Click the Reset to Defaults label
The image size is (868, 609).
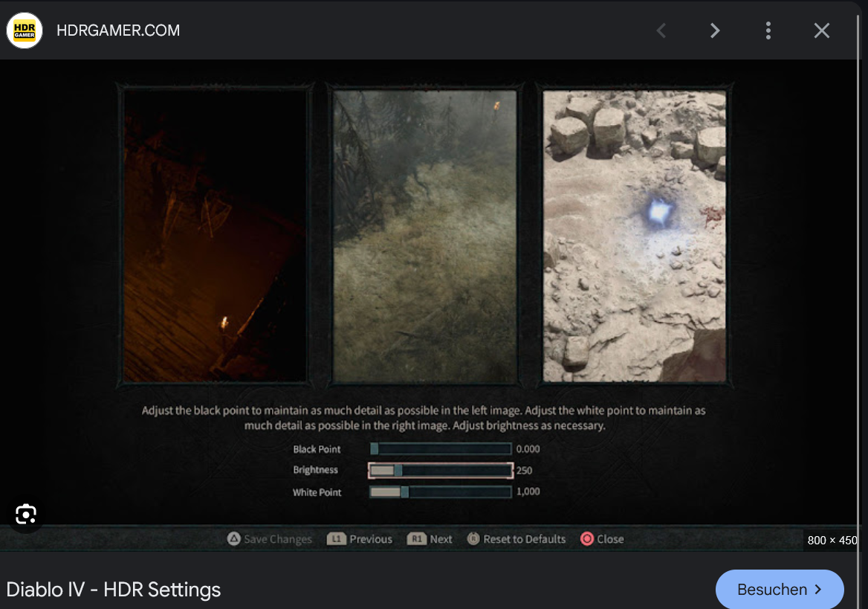pos(524,539)
